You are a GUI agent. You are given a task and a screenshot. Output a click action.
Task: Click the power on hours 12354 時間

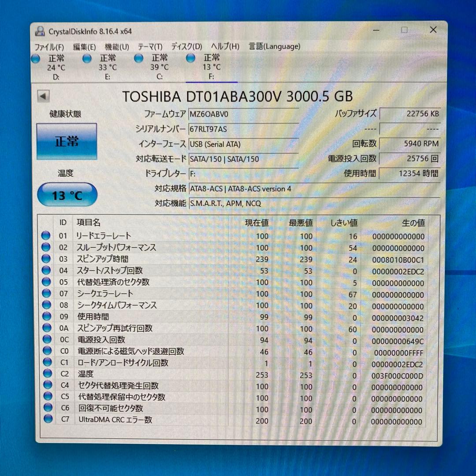click(x=410, y=173)
